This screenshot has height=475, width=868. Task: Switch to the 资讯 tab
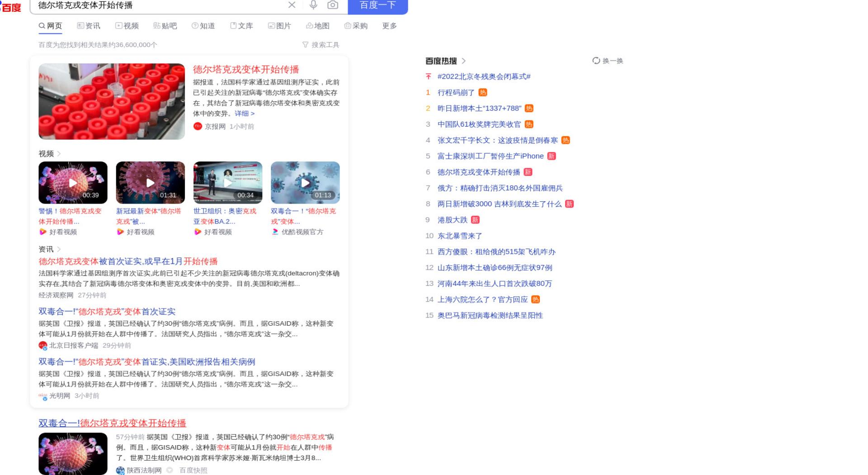[x=89, y=26]
